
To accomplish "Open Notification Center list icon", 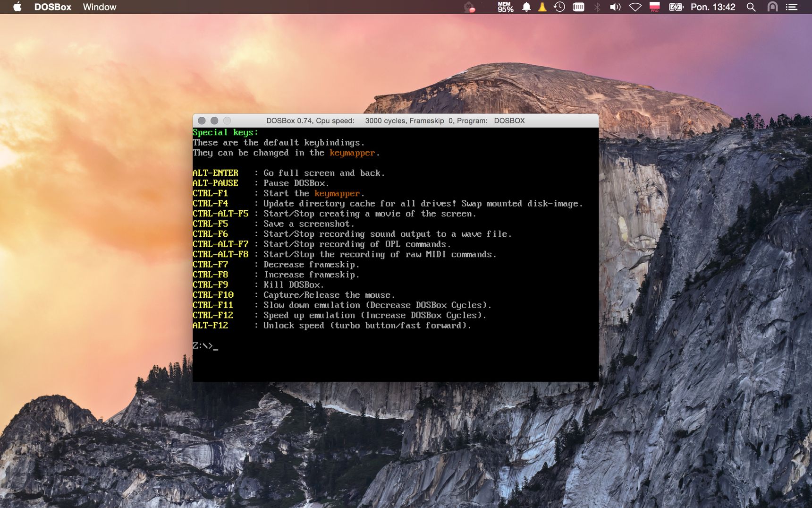I will [x=792, y=7].
